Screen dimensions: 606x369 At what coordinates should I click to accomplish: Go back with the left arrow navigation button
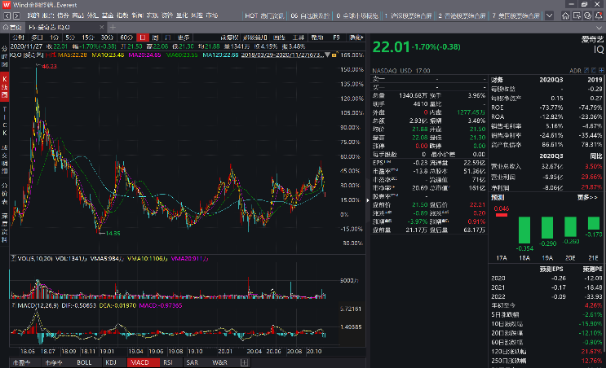click(7, 16)
